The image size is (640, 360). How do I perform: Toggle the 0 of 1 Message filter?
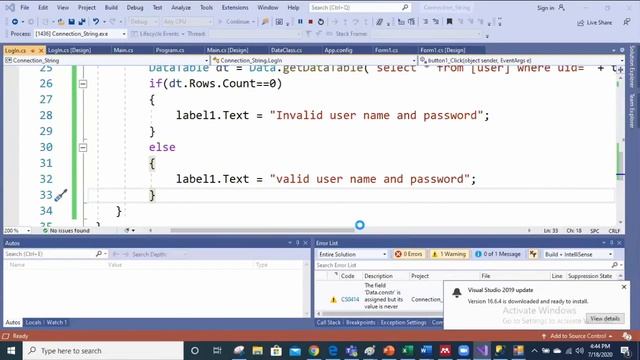click(498, 254)
